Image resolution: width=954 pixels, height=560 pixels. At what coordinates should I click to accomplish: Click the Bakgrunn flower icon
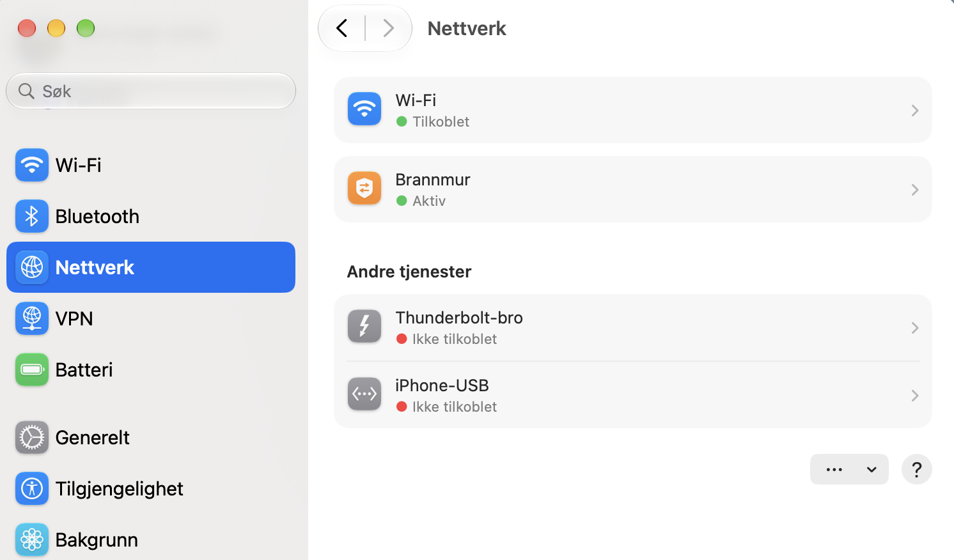(32, 540)
